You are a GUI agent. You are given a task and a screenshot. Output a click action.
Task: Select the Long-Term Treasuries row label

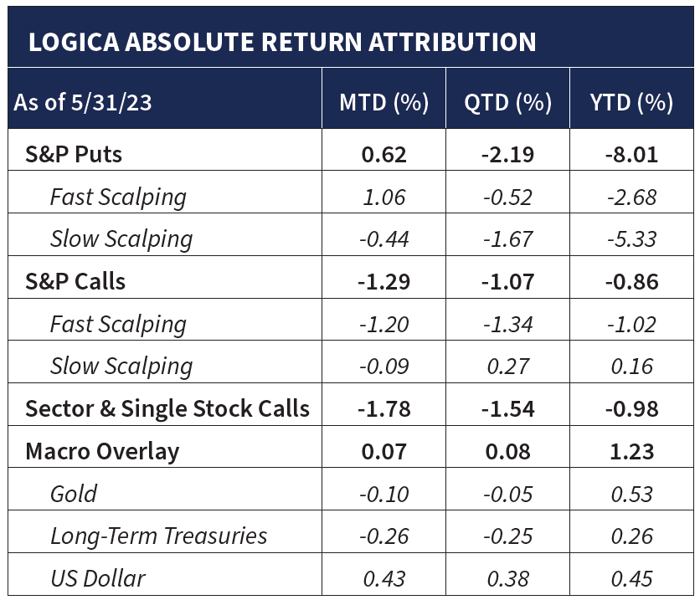tap(158, 536)
